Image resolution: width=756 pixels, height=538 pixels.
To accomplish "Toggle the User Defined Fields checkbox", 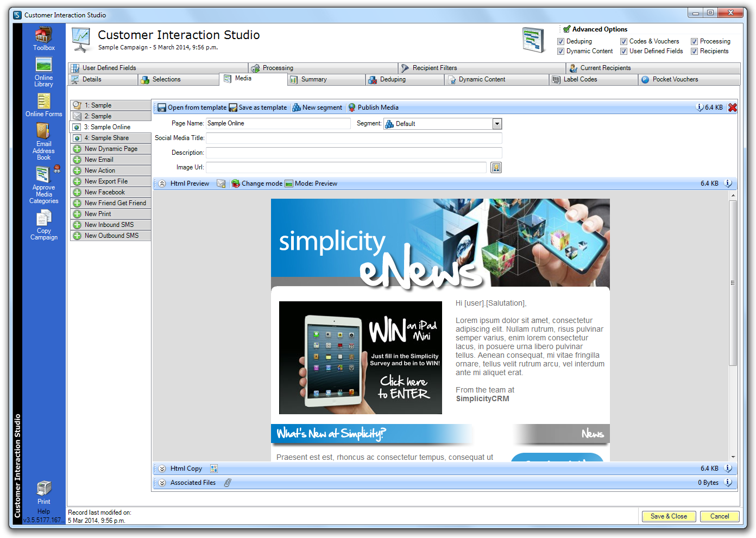I will click(x=623, y=52).
